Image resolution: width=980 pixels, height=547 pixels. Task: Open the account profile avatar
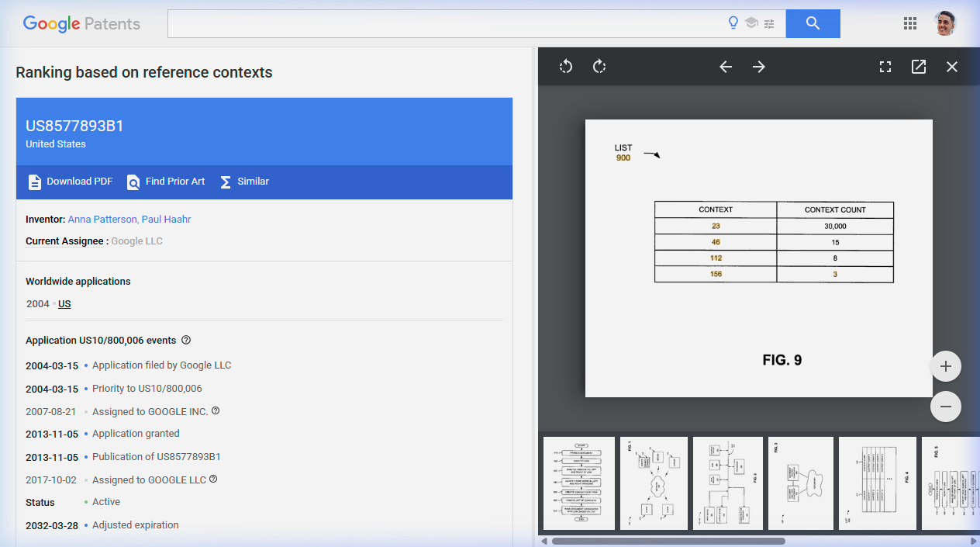944,23
